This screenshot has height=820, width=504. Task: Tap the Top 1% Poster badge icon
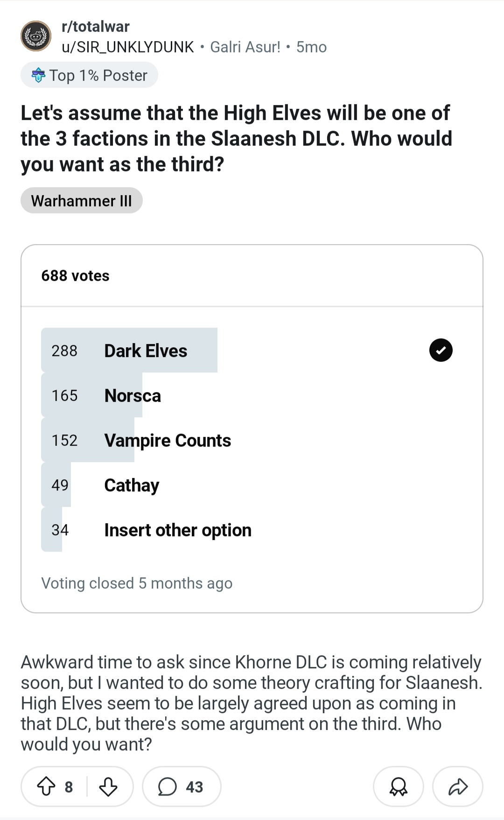click(x=38, y=75)
